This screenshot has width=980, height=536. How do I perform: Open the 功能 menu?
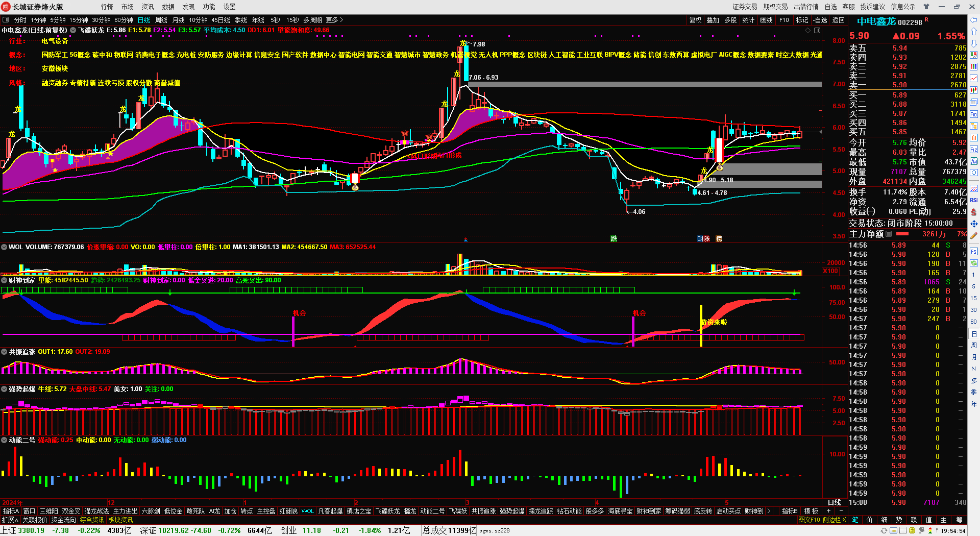pos(209,7)
